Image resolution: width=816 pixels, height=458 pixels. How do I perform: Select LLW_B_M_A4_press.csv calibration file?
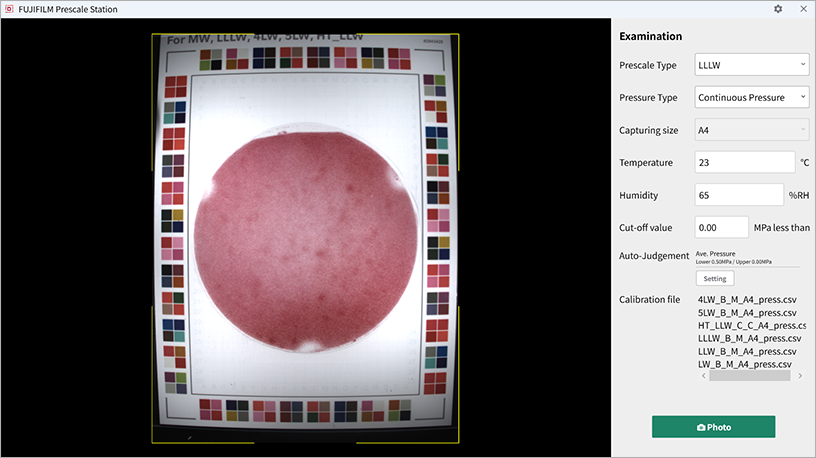[x=747, y=351]
